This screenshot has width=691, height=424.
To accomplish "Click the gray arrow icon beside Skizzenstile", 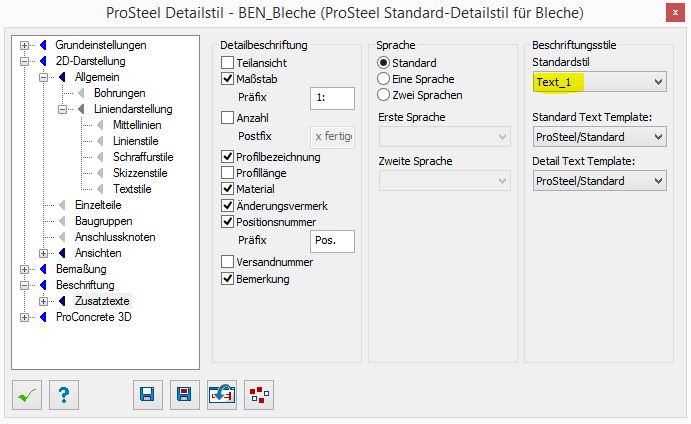I will pyautogui.click(x=100, y=173).
